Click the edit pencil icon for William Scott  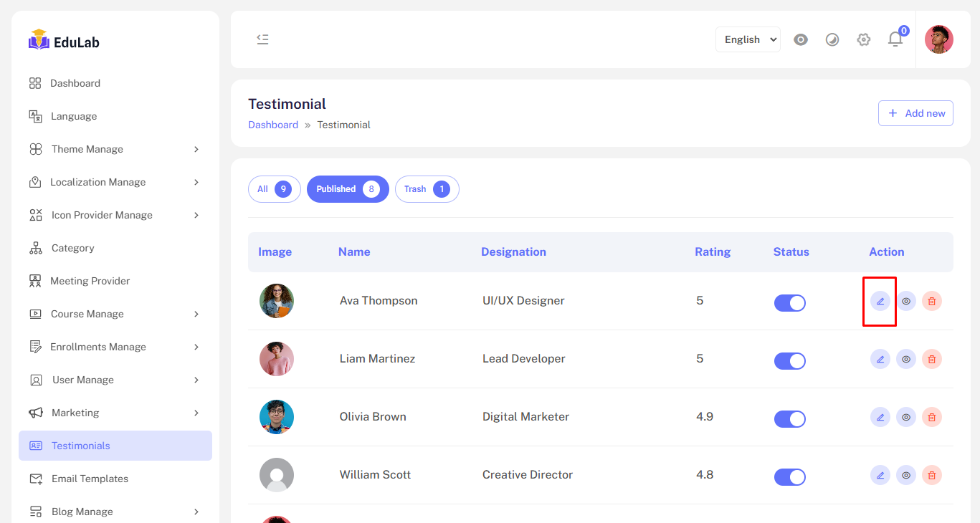click(x=880, y=475)
